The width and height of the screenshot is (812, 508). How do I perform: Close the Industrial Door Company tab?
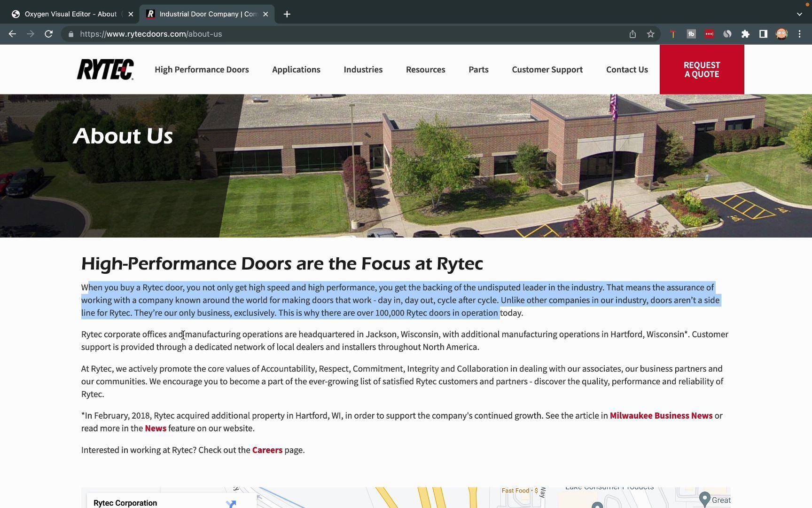265,14
